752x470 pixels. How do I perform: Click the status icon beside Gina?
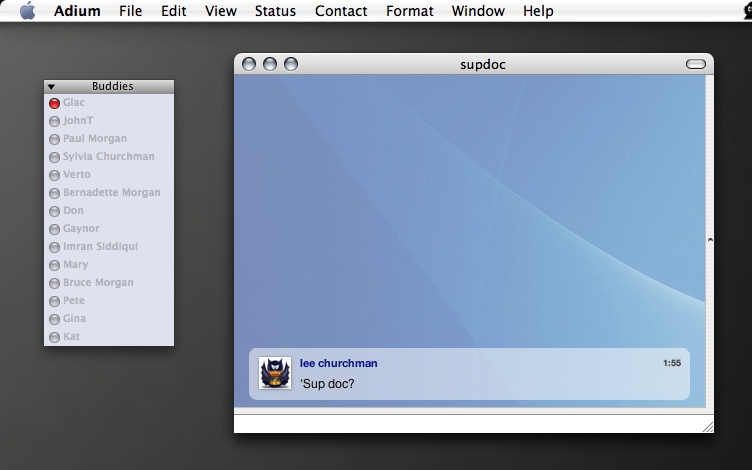coord(54,319)
